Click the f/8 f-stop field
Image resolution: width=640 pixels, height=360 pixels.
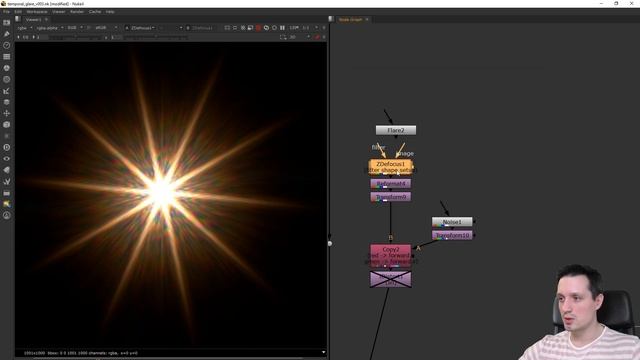coord(25,37)
